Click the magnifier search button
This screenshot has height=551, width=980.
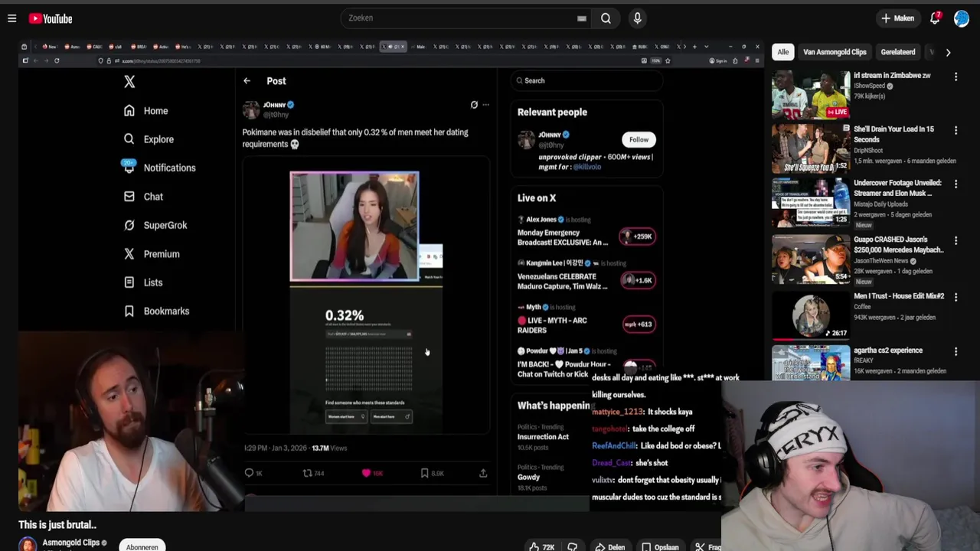[606, 18]
